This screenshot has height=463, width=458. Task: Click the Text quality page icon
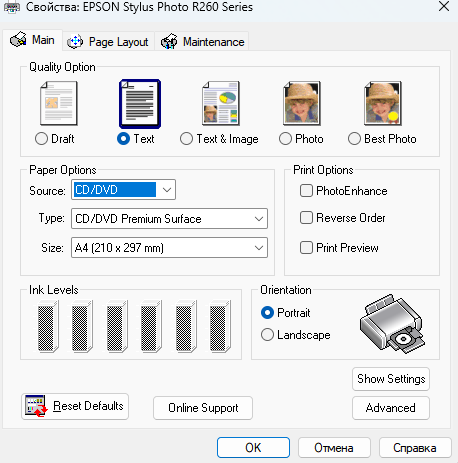point(140,104)
